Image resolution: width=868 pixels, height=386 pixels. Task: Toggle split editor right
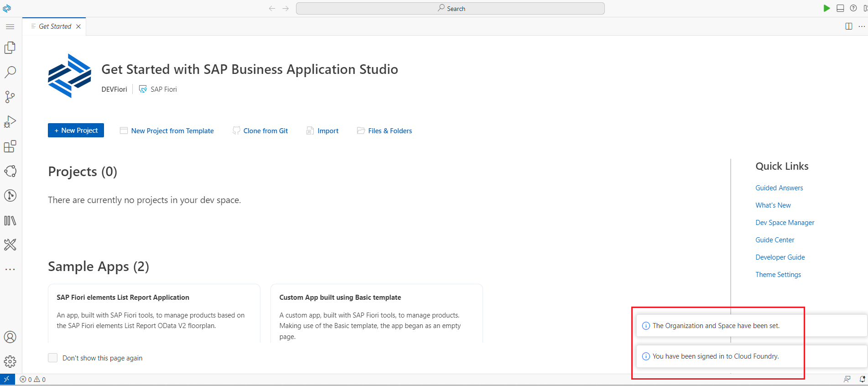click(848, 26)
